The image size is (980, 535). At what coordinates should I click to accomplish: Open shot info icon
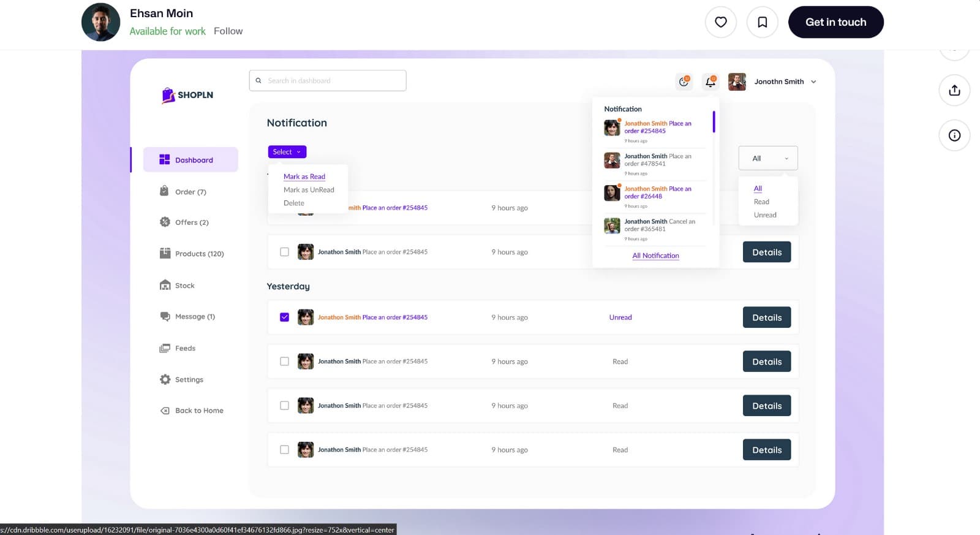[954, 135]
